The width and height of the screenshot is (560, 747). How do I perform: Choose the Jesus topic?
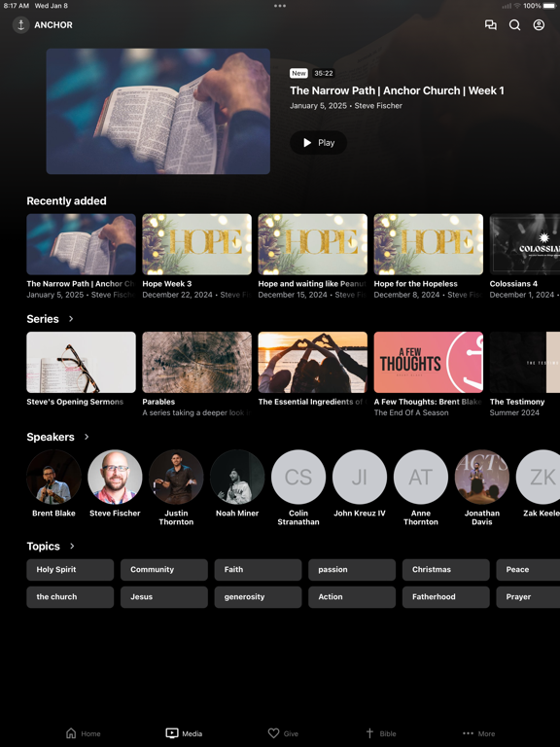click(163, 597)
